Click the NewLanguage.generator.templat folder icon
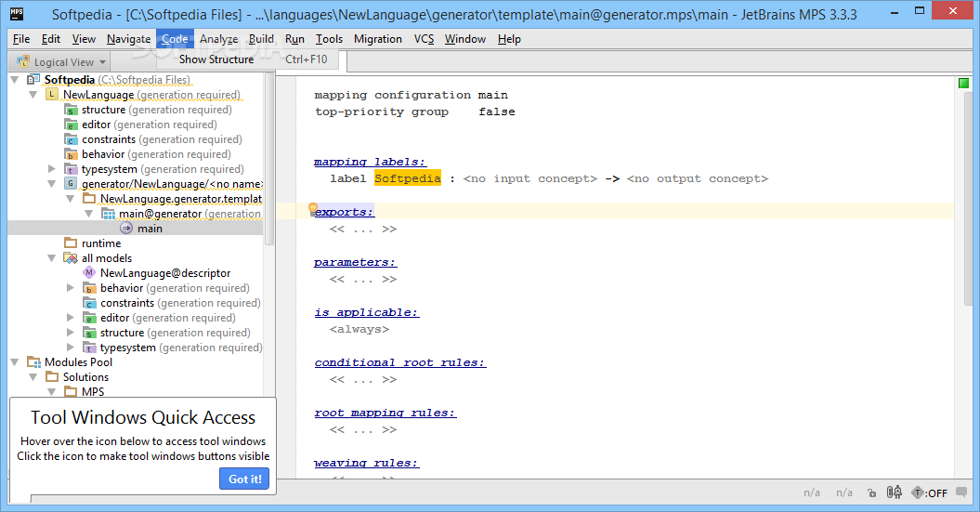 coord(89,199)
